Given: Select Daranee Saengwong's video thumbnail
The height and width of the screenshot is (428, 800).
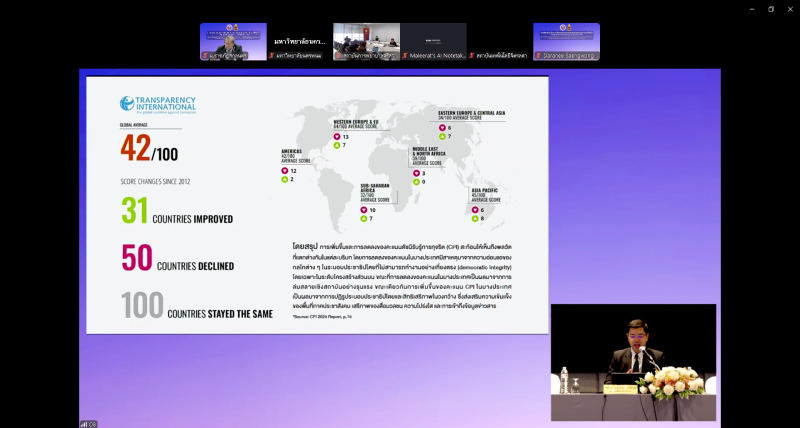Looking at the screenshot, I should pos(566,41).
